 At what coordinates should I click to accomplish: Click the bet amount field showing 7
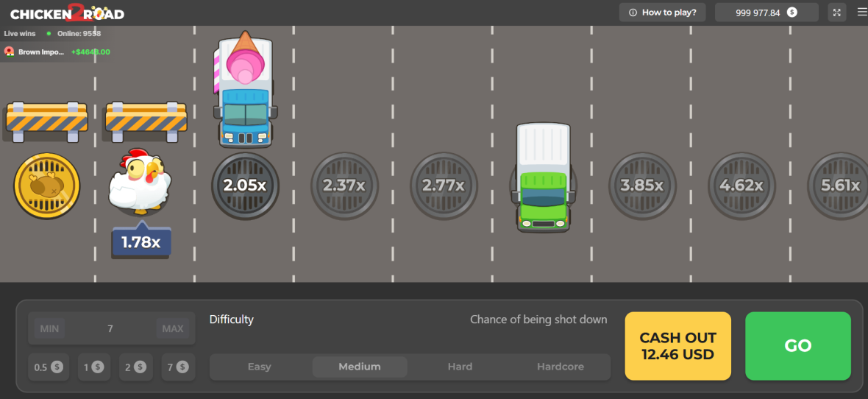click(x=110, y=328)
